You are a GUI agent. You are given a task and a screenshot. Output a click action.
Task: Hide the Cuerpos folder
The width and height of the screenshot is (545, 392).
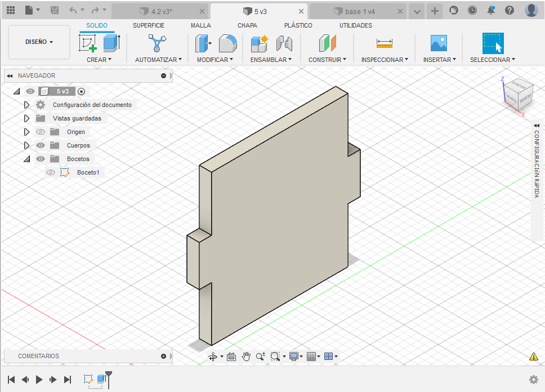click(x=41, y=145)
